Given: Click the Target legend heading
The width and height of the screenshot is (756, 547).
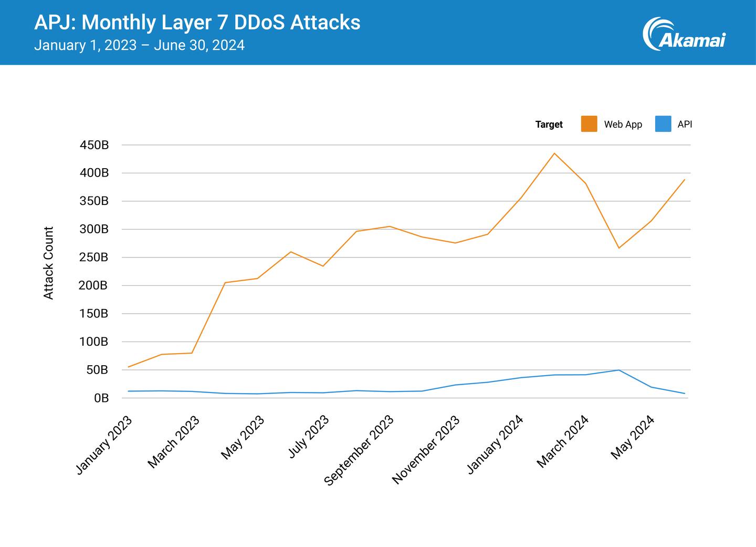Looking at the screenshot, I should pos(549,125).
